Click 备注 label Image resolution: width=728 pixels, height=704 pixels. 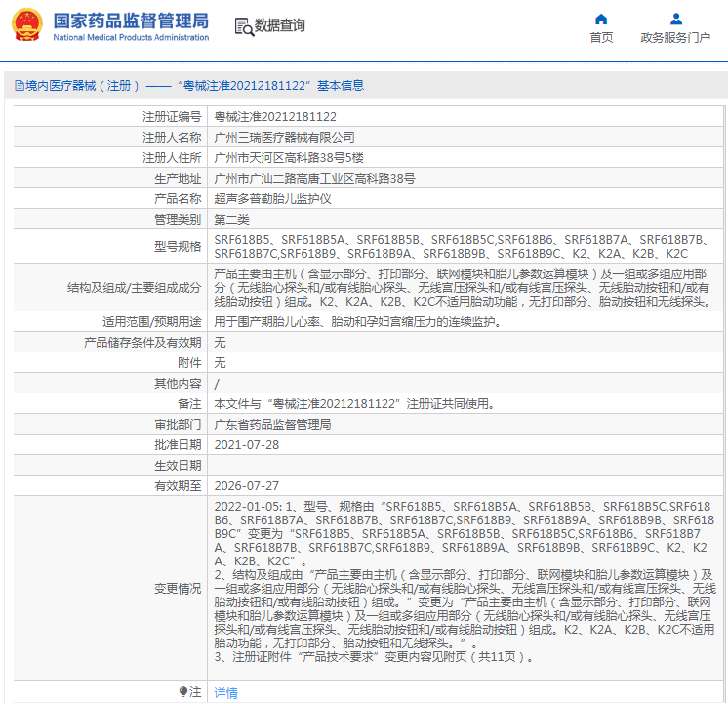(x=189, y=404)
